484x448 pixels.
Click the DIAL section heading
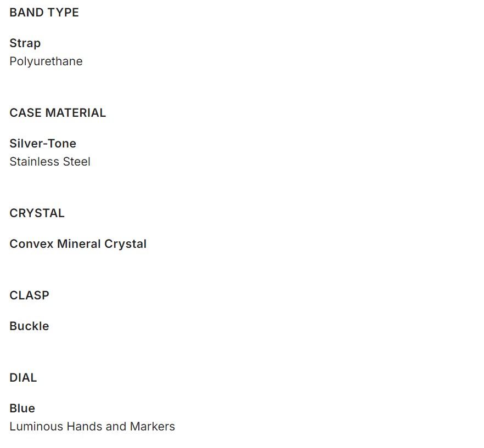point(23,378)
